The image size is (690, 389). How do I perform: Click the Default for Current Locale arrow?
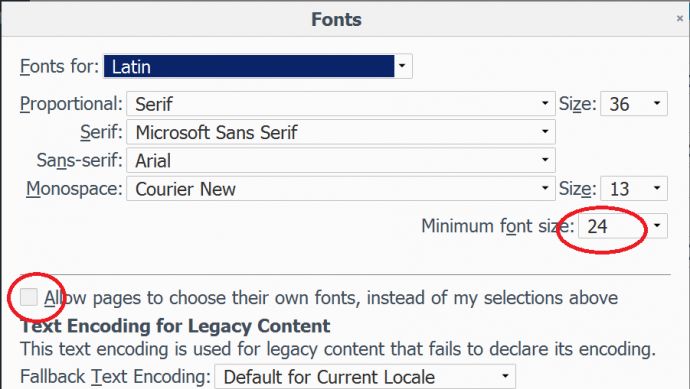tap(505, 376)
